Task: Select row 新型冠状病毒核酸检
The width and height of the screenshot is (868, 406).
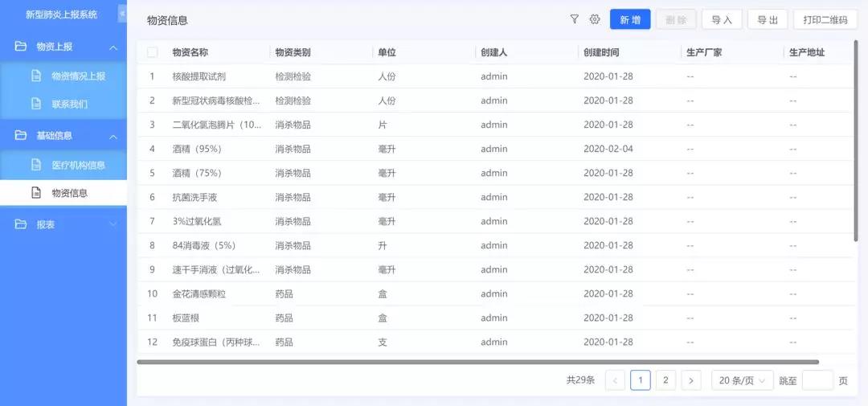Action: tap(494, 100)
